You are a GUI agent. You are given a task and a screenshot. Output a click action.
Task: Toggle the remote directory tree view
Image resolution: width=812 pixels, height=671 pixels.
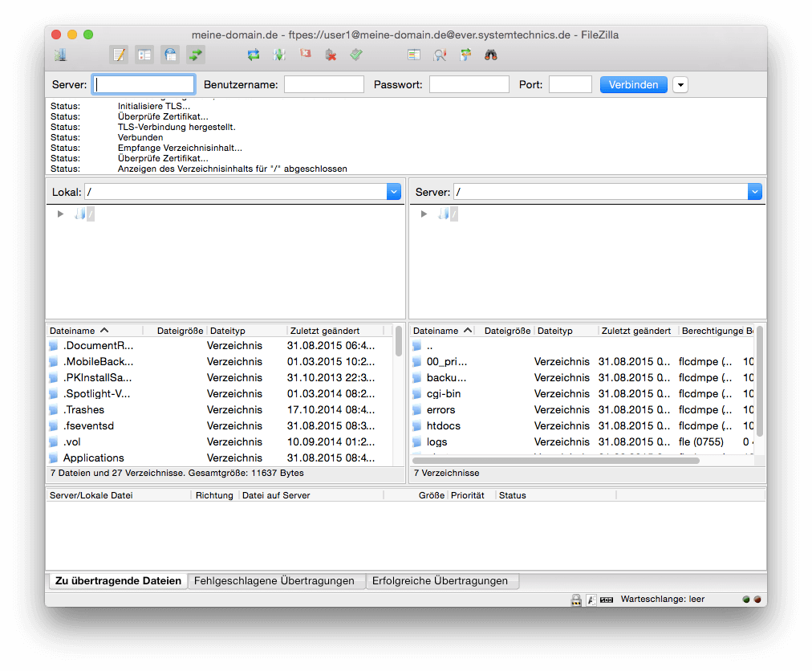[x=170, y=55]
